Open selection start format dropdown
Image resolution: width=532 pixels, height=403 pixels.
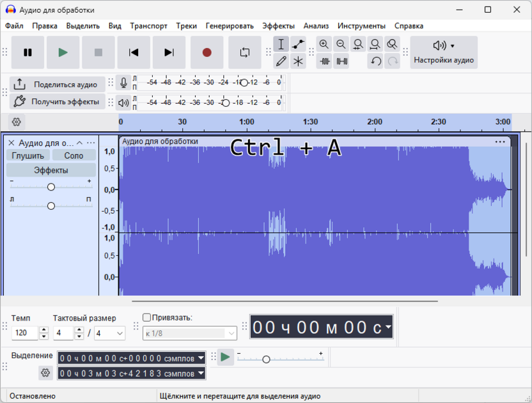point(201,358)
